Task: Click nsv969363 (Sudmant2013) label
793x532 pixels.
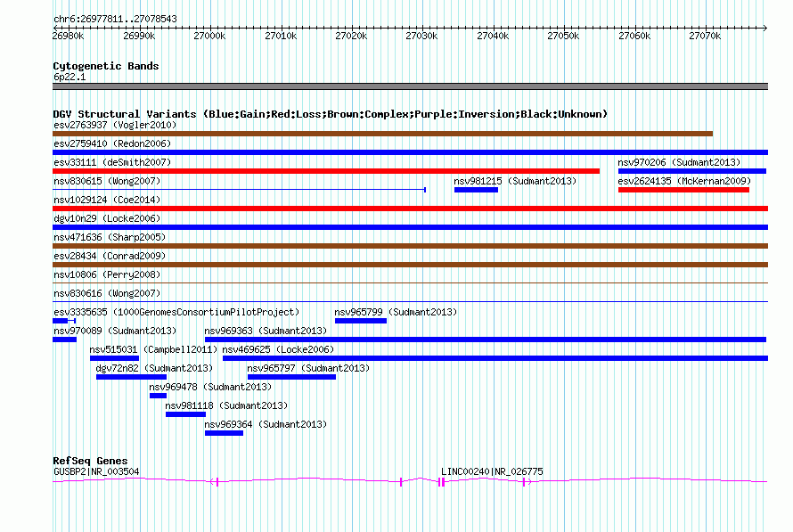Action: (x=266, y=331)
